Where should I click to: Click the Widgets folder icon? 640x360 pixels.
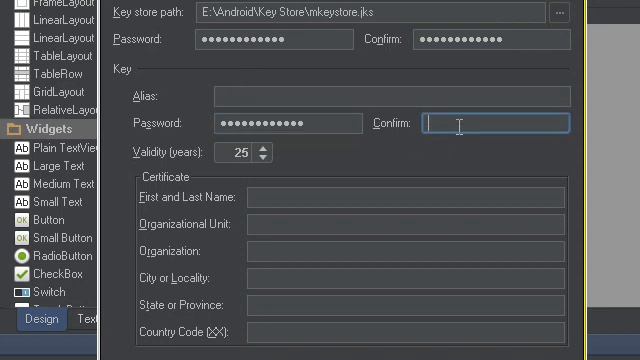[x=14, y=129]
